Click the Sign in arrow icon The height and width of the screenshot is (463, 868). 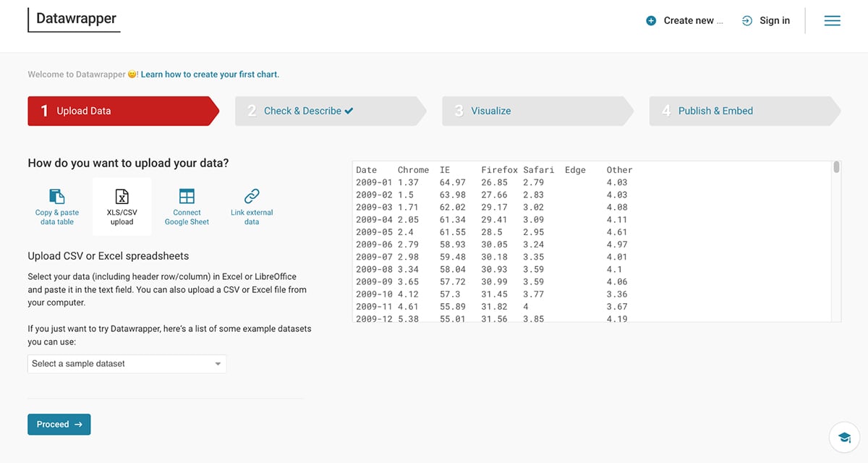(x=746, y=20)
